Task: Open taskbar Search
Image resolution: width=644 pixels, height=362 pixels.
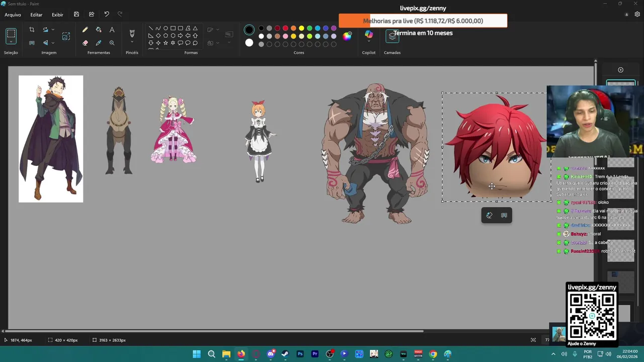Action: 211,354
